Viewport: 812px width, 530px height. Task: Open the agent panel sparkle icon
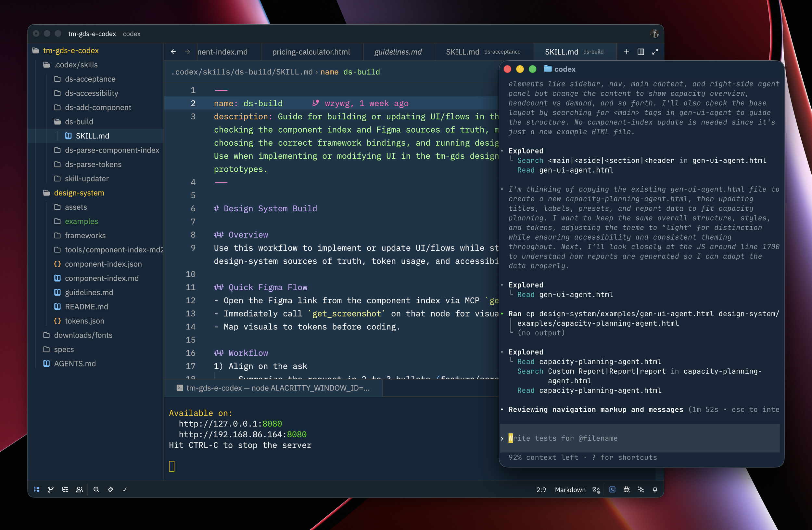tap(641, 489)
